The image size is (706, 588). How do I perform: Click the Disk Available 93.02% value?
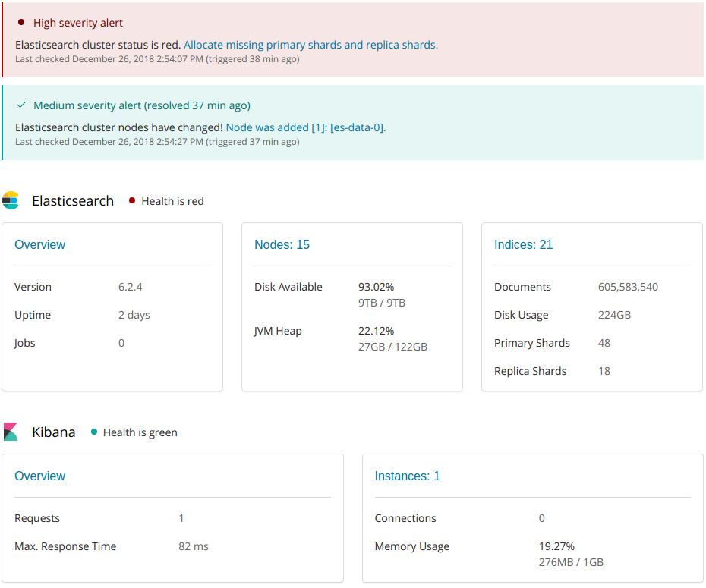pyautogui.click(x=376, y=287)
